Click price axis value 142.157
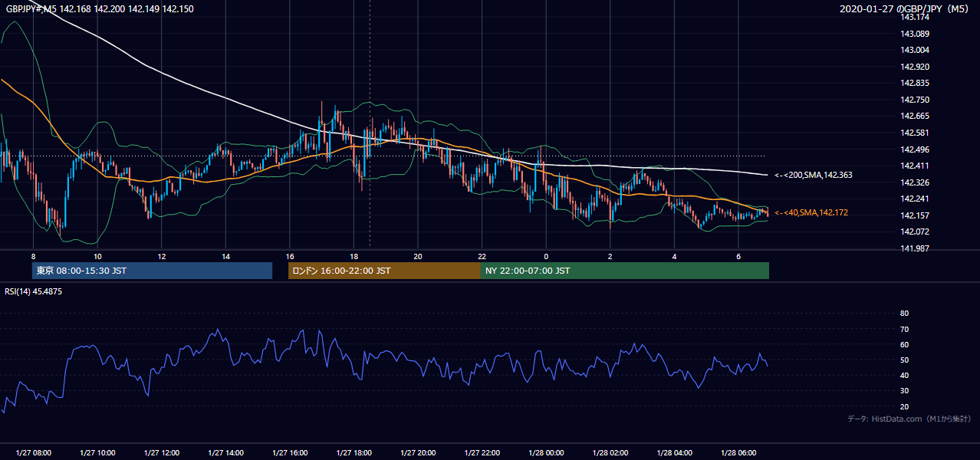Image resolution: width=980 pixels, height=460 pixels. click(916, 215)
